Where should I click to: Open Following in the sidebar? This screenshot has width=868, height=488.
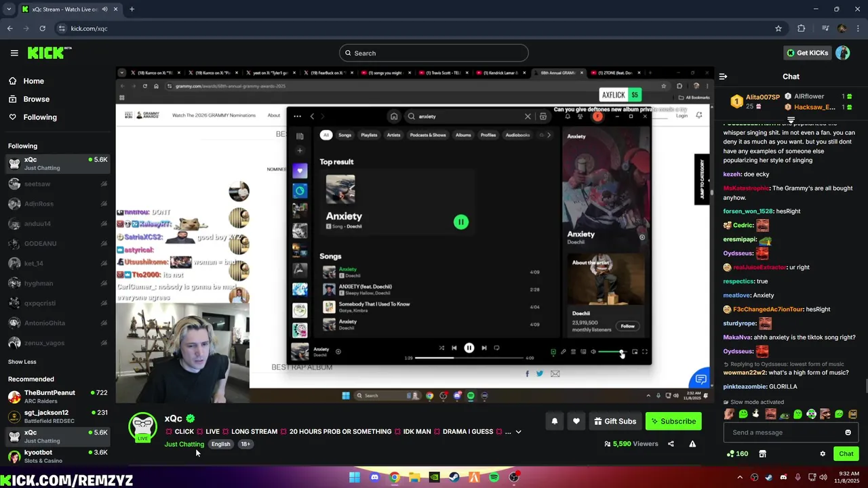pos(33,117)
